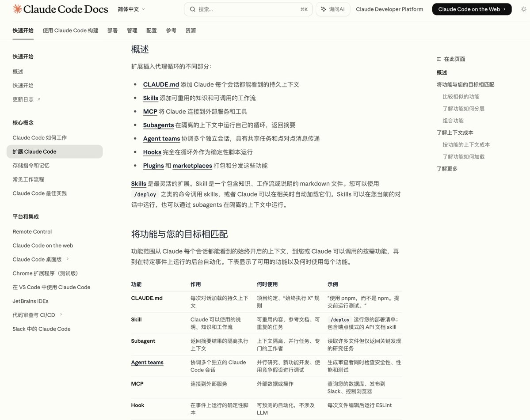Open the 简体中文 language dropdown
The image size is (530, 420).
tap(131, 9)
